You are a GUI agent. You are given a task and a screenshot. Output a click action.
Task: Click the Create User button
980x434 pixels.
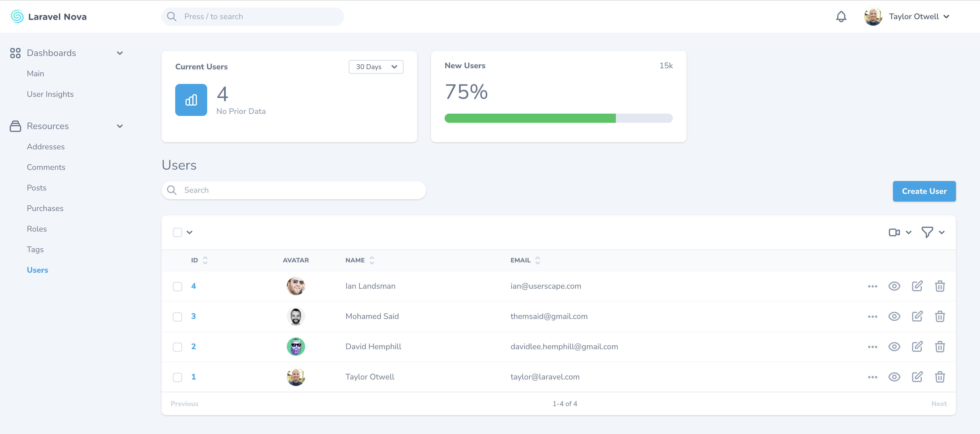pyautogui.click(x=924, y=191)
